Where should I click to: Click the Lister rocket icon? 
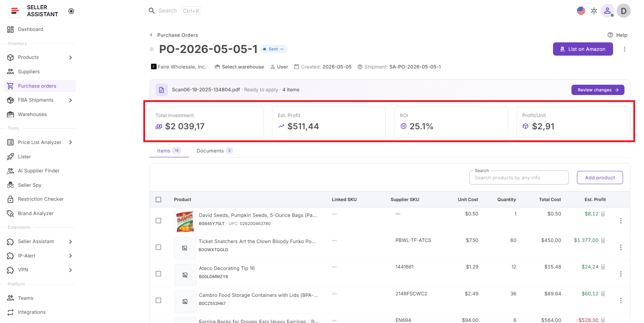[10, 157]
